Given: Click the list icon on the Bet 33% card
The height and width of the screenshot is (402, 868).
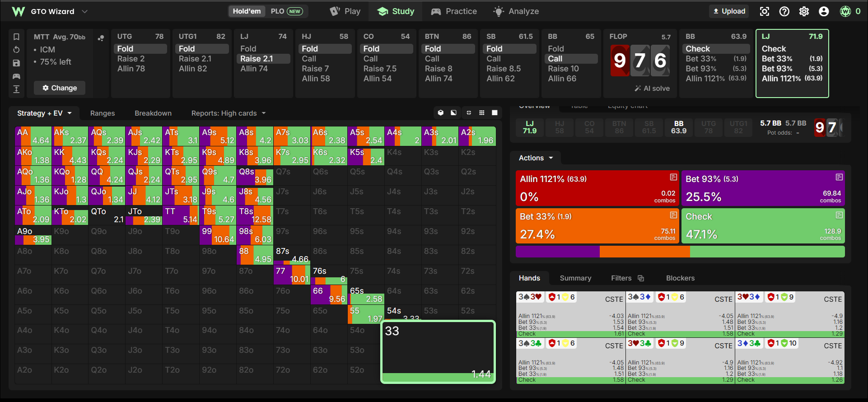Looking at the screenshot, I should coord(673,215).
